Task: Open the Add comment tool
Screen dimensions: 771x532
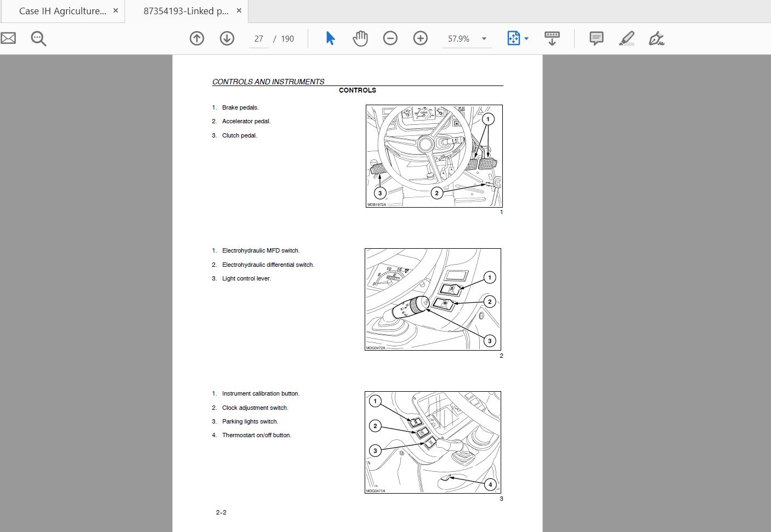Action: click(596, 38)
